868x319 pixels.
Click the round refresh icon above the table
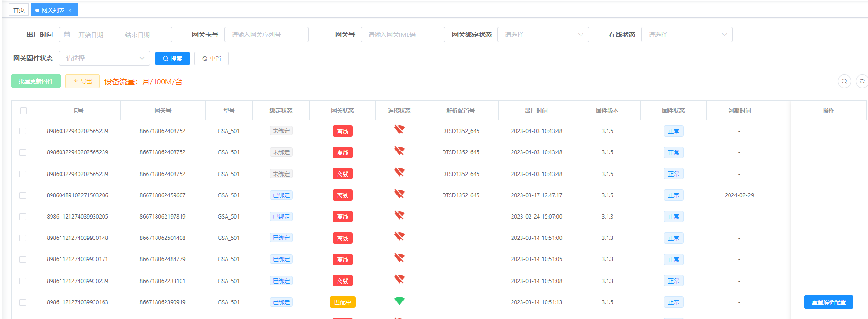click(862, 81)
